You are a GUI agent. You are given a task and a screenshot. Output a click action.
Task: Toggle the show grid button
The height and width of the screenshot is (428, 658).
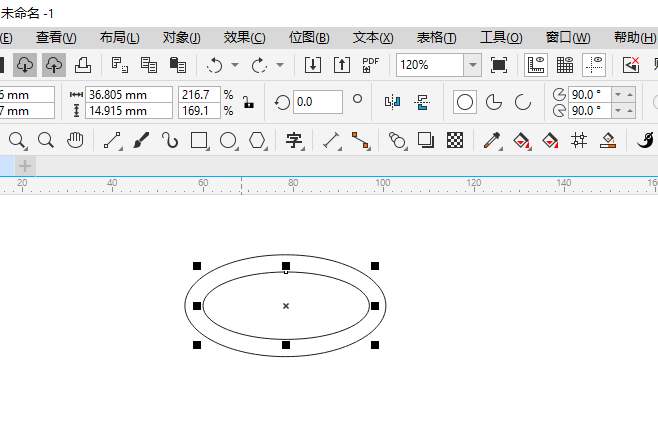coord(565,65)
